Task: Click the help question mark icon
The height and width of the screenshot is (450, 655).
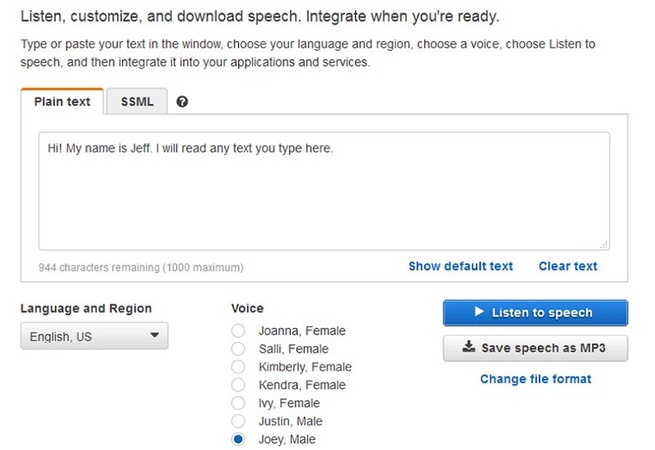Action: 182,102
